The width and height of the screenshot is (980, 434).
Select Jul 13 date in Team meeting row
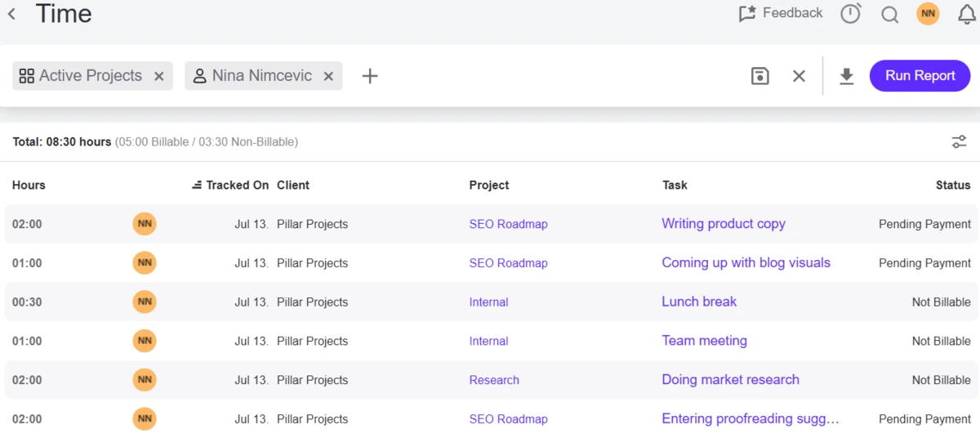(252, 342)
